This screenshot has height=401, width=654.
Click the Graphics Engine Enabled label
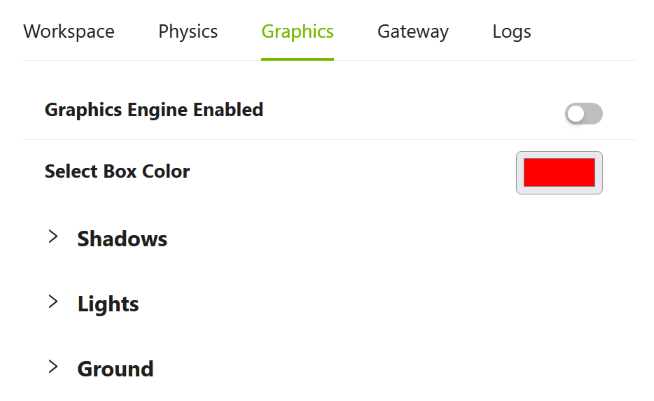click(154, 110)
